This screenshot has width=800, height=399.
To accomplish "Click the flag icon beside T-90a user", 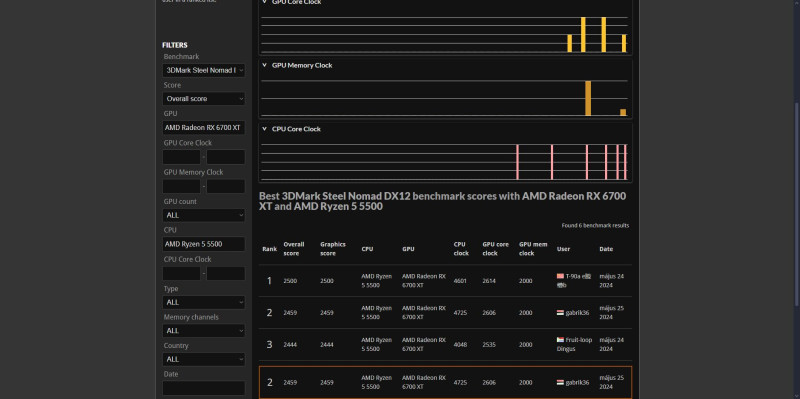I will (560, 276).
